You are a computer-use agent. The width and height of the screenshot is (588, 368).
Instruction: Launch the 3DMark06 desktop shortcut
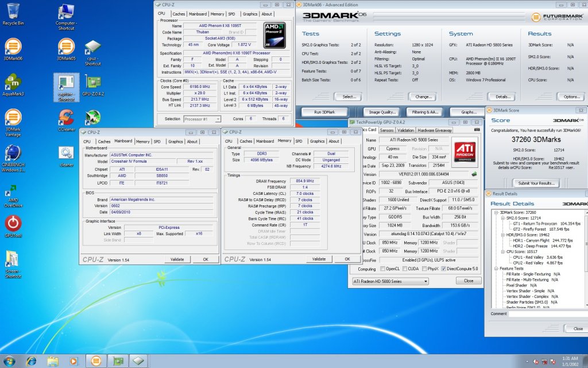[13, 49]
